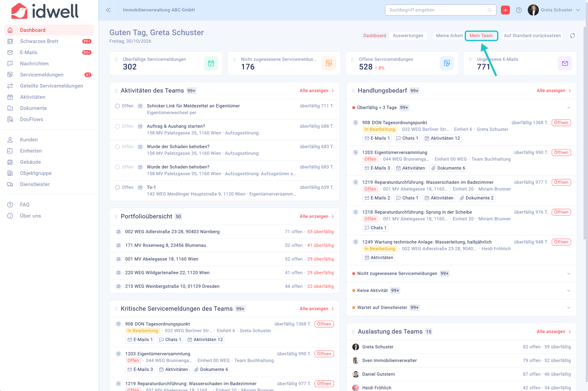588x391 pixels.
Task: Tick the circle for 'To-1' activity
Action: tap(117, 187)
